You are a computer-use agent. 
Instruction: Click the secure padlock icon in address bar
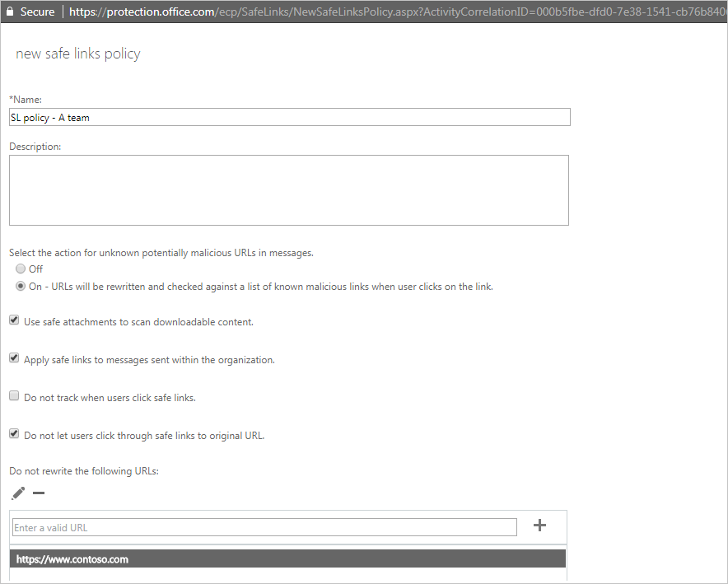(10, 12)
